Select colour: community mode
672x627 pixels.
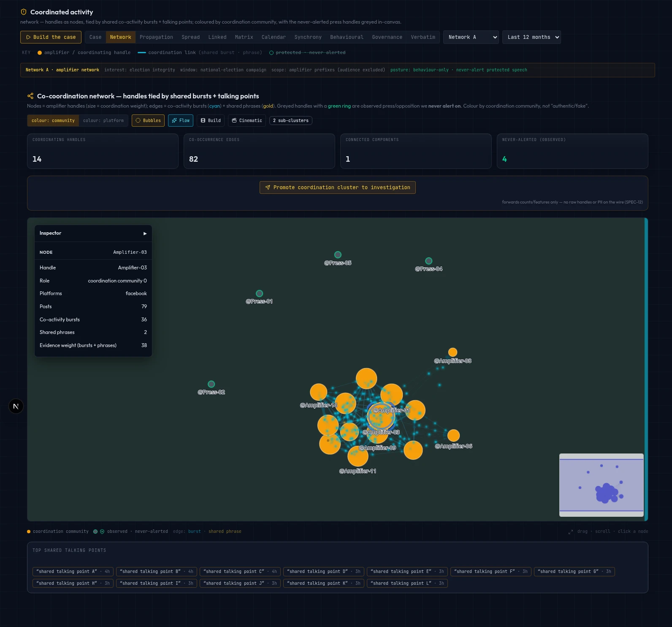[x=53, y=120]
